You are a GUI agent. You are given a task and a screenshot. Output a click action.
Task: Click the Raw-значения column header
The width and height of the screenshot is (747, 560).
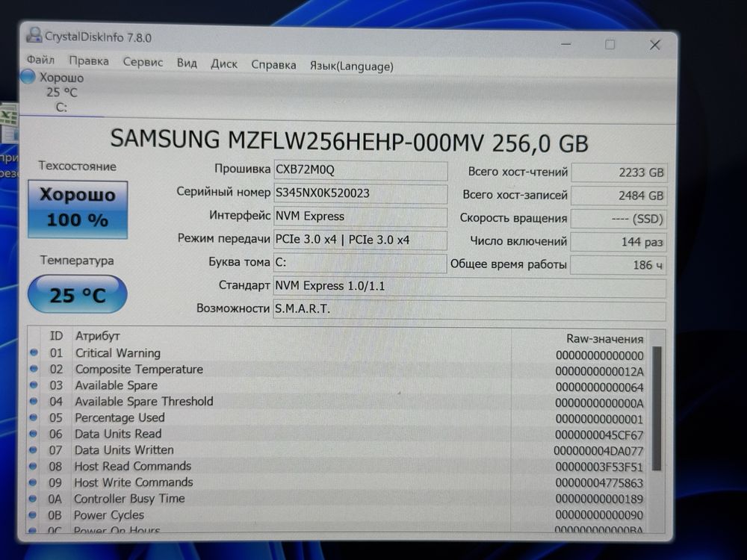(604, 339)
